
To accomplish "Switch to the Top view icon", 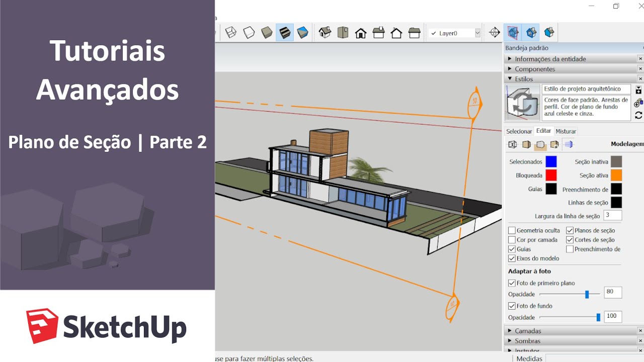I will click(x=343, y=33).
